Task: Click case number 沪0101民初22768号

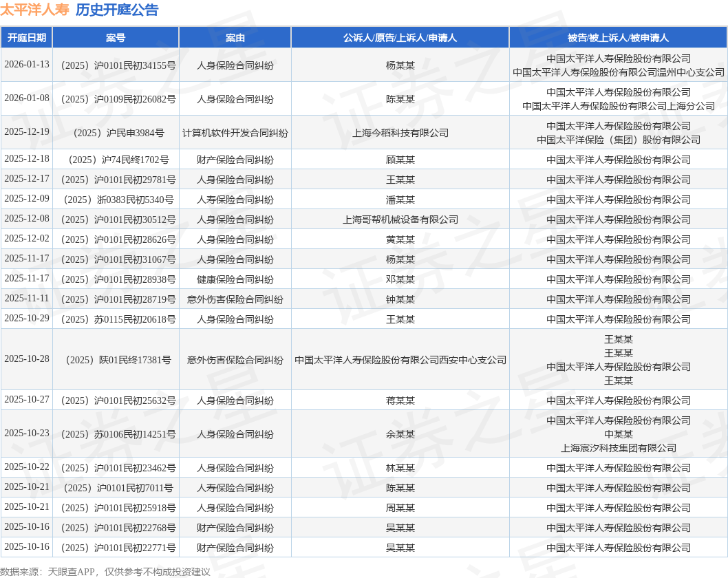Action: [x=135, y=528]
